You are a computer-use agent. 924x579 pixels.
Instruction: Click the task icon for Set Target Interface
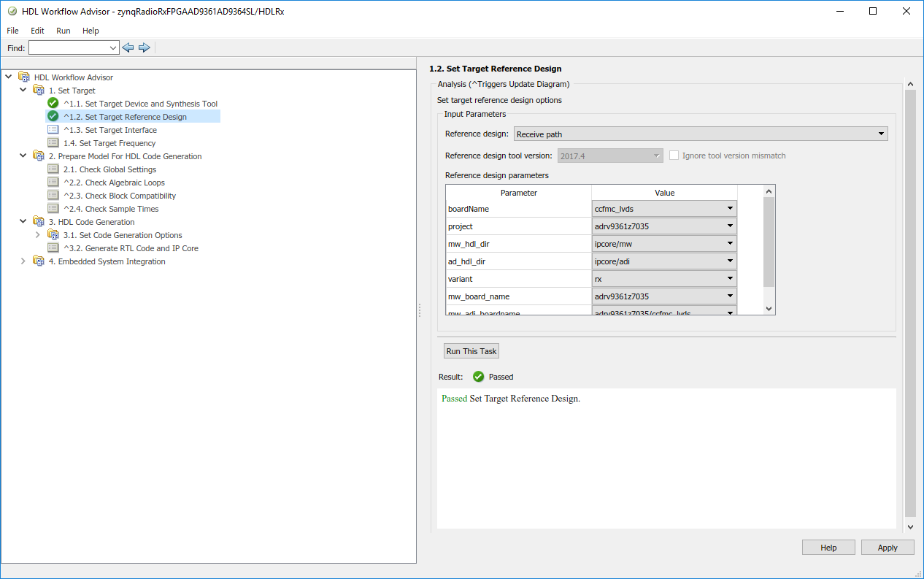tap(53, 130)
